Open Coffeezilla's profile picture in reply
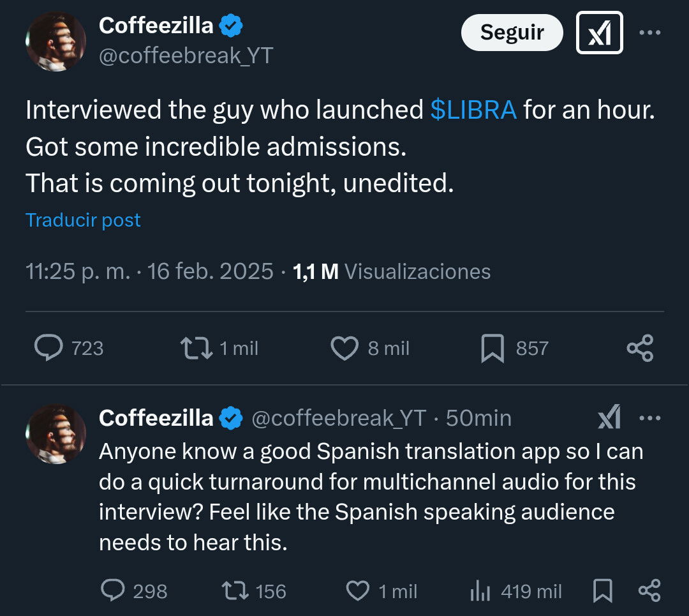Screen dimensions: 689x616 pyautogui.click(x=56, y=433)
